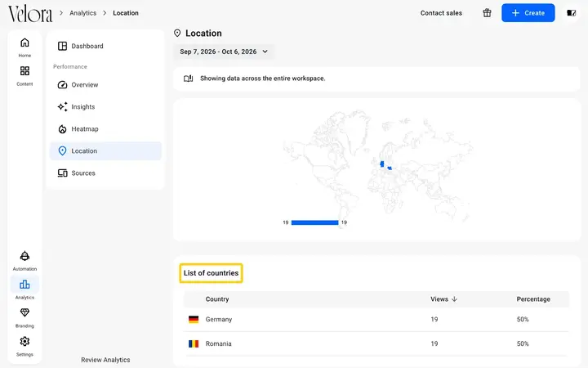Click the Velora logo
Viewport: 588px width, 368px height.
(30, 14)
